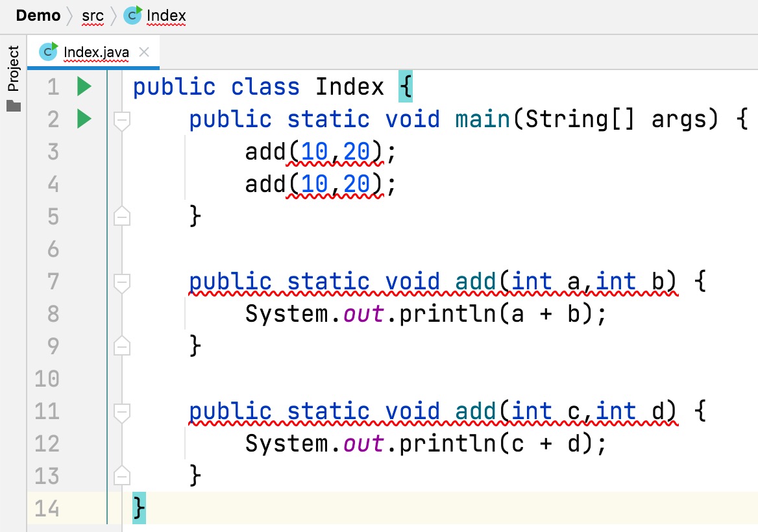This screenshot has height=532, width=758.
Task: Select the src breadcrumb in the navigation bar
Action: point(93,16)
